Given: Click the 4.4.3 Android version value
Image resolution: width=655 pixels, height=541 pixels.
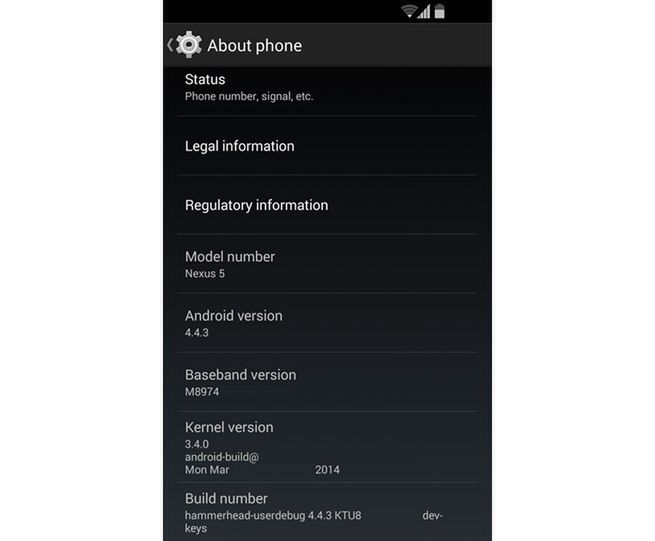Looking at the screenshot, I should click(197, 333).
